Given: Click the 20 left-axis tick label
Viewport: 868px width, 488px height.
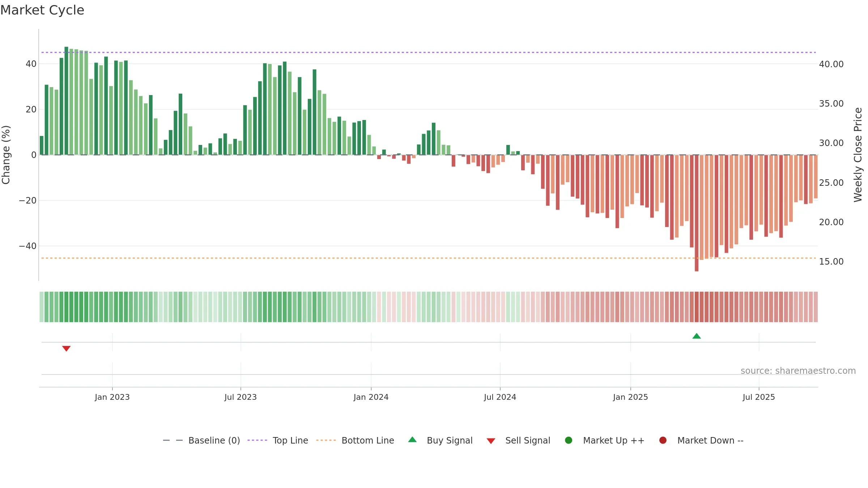Looking at the screenshot, I should 31,109.
